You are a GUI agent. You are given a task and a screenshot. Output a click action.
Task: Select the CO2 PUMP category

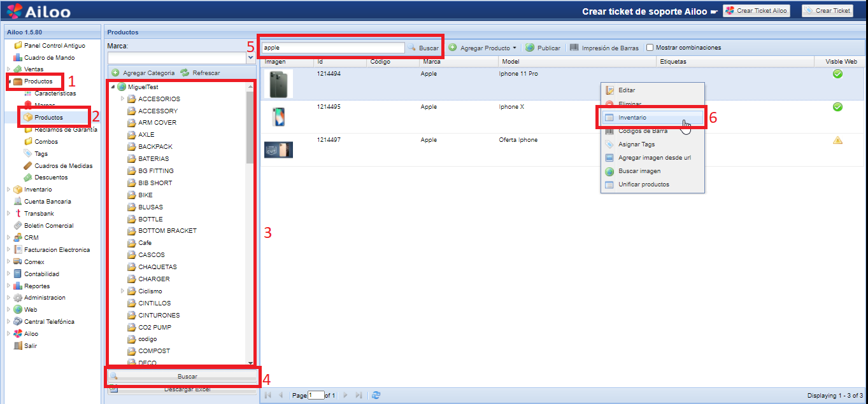155,327
